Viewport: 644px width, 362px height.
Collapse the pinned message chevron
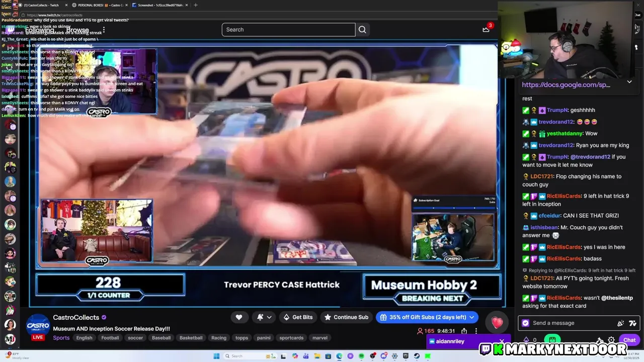(629, 82)
